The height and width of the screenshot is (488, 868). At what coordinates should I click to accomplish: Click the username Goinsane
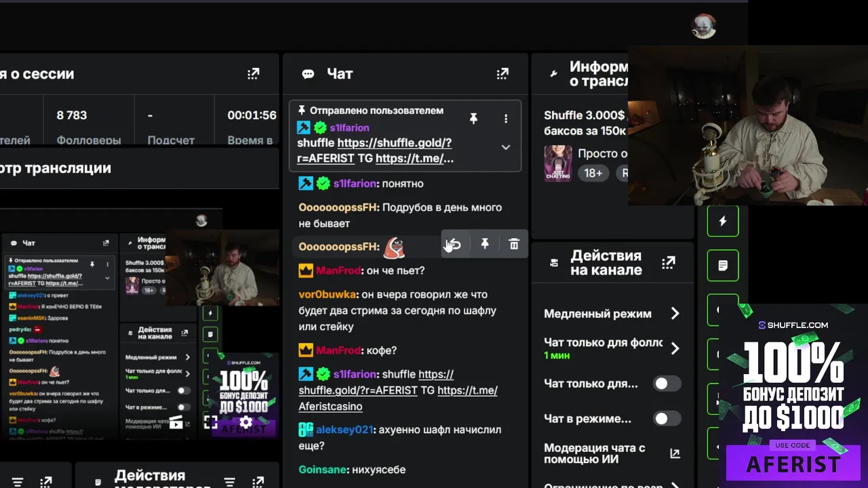click(323, 470)
